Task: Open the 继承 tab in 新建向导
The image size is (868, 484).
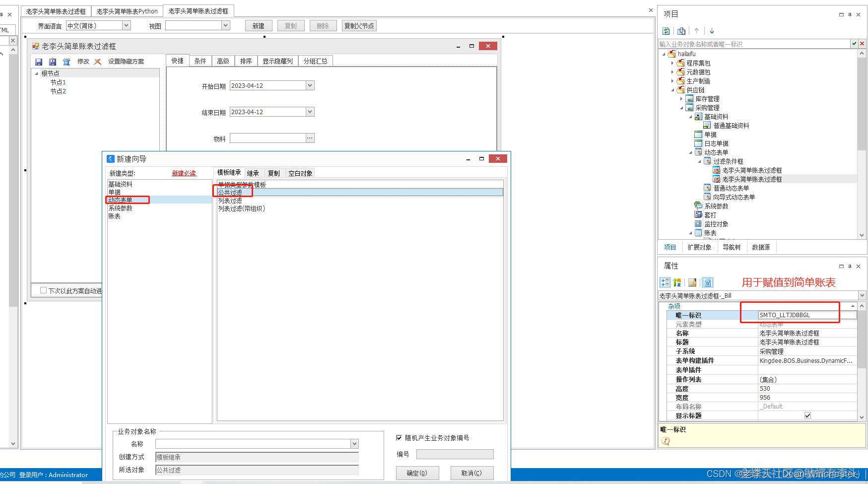Action: click(x=253, y=173)
